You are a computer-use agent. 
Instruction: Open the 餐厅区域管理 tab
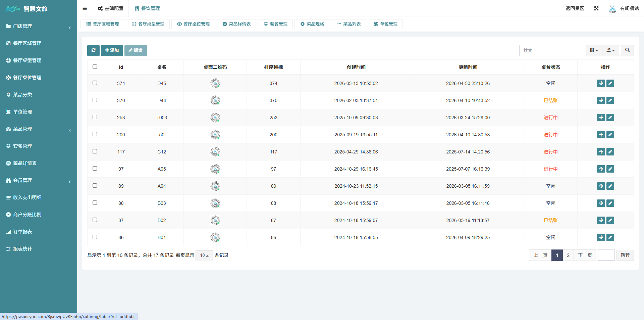(x=102, y=24)
